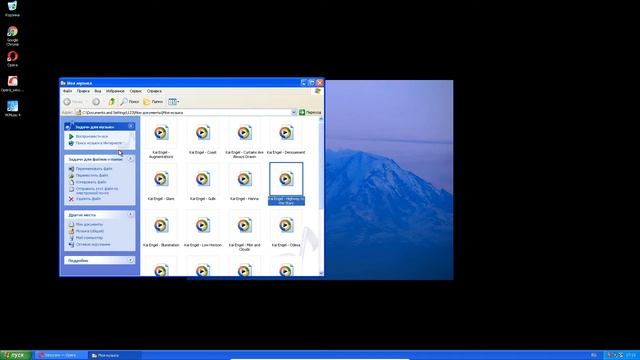Open Мой компьютер link in sidebar
Image resolution: width=640 pixels, height=360 pixels.
point(89,238)
